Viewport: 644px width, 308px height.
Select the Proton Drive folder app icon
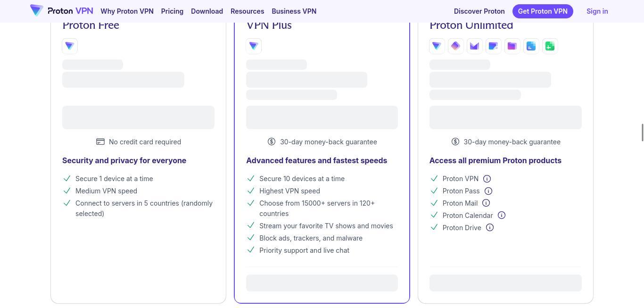tap(512, 46)
